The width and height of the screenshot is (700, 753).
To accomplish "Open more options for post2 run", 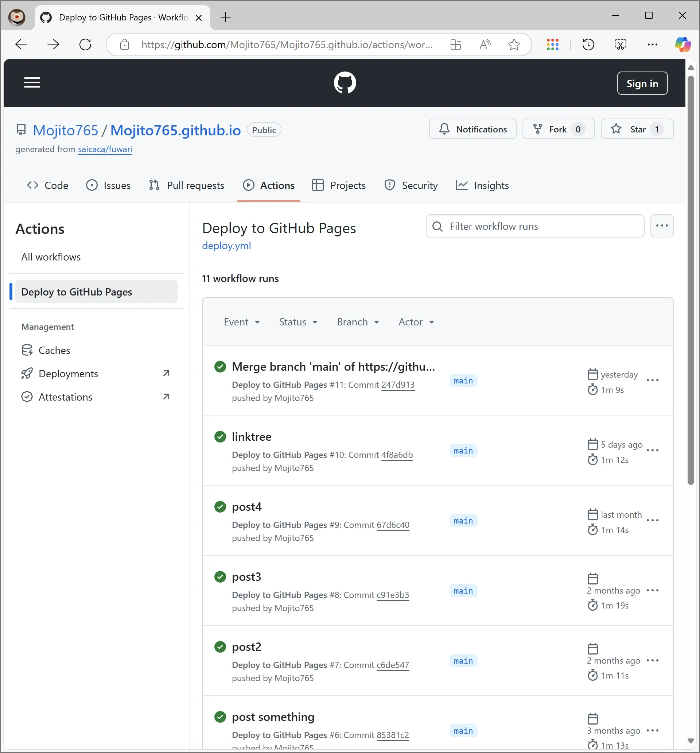I will (x=652, y=661).
